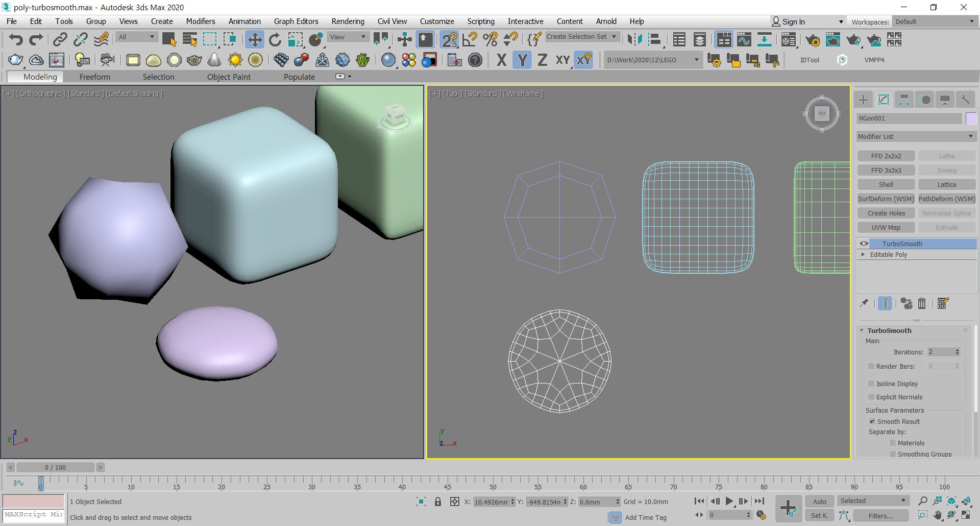Click the Configure Modifier Sets icon
This screenshot has height=526, width=980.
(943, 303)
